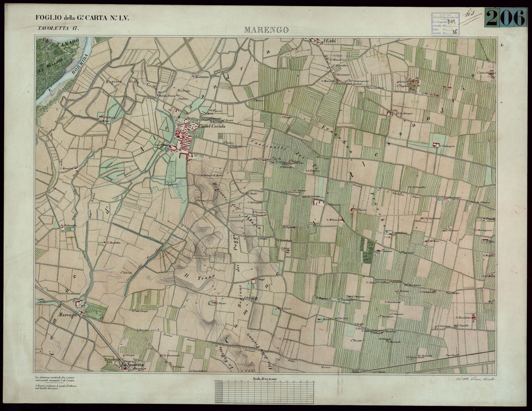Click the C. Valmagra farmhouse symbol

coord(436,145)
